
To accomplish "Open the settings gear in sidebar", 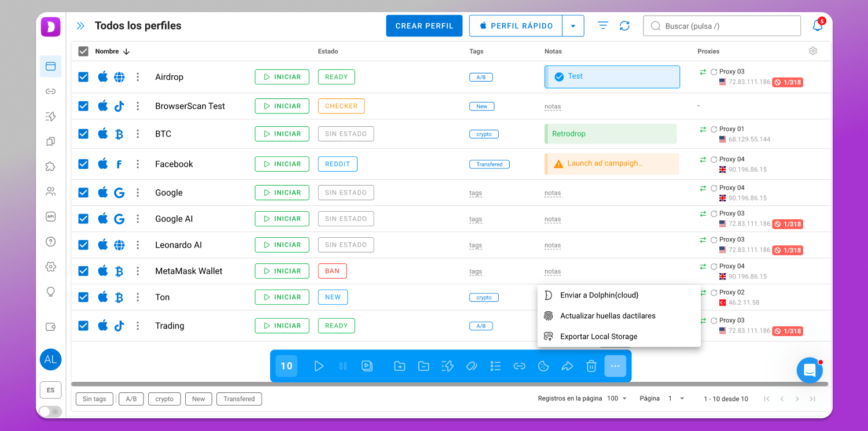I will point(50,267).
